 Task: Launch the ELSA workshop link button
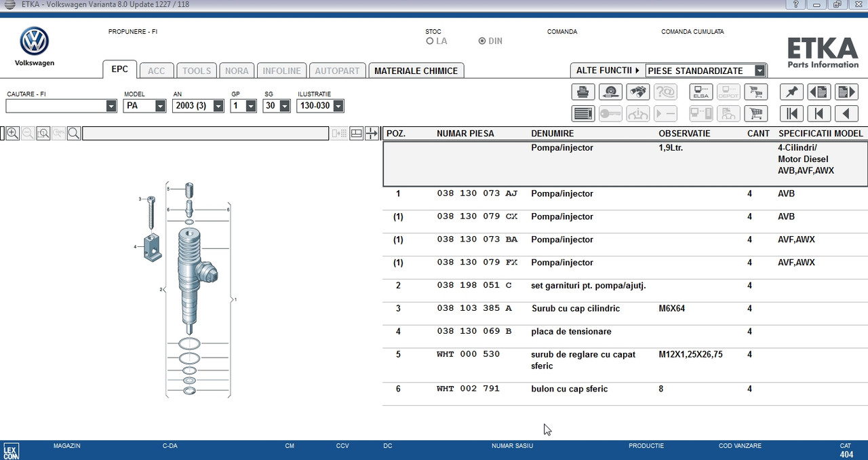[701, 92]
